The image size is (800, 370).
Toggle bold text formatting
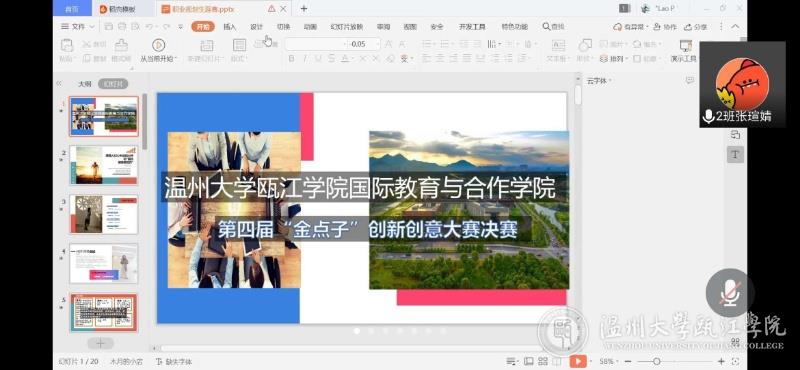pos(291,59)
